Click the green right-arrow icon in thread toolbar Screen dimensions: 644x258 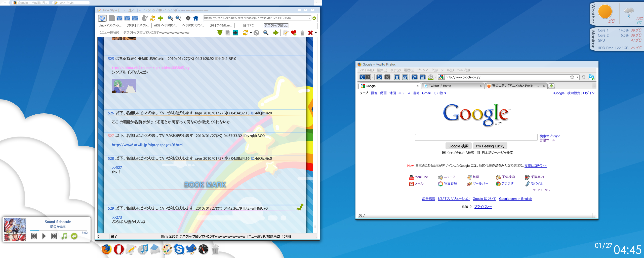pos(276,33)
